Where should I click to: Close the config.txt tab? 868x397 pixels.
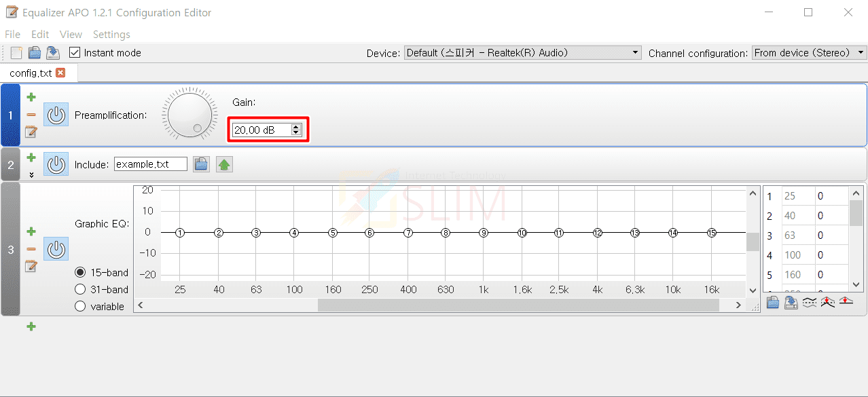tap(60, 73)
